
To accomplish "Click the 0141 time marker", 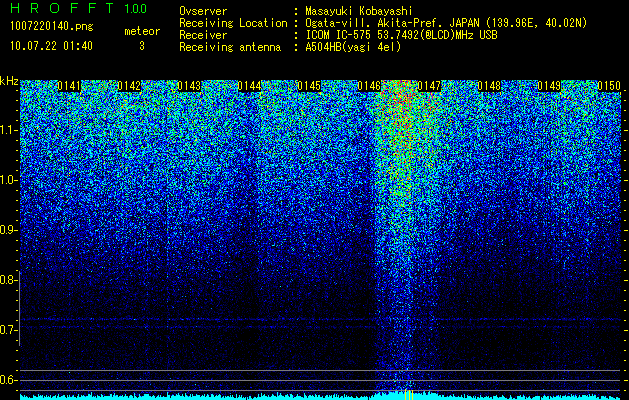I will 69,86.
